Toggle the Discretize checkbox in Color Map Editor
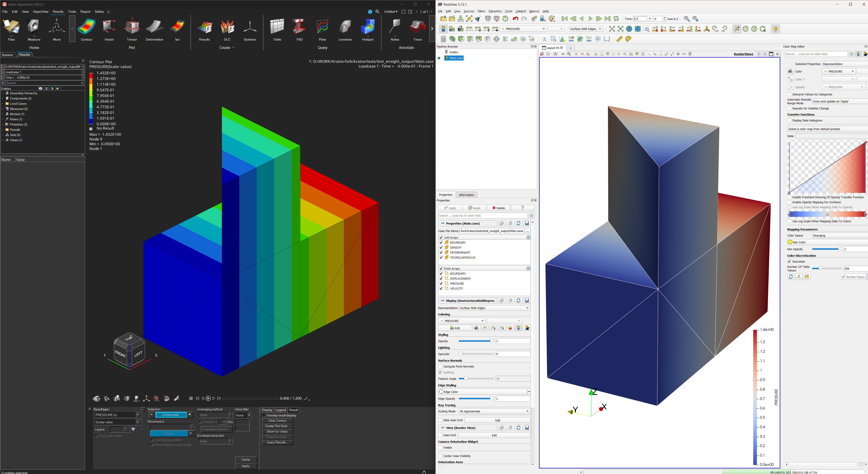This screenshot has width=868, height=474. 789,261
